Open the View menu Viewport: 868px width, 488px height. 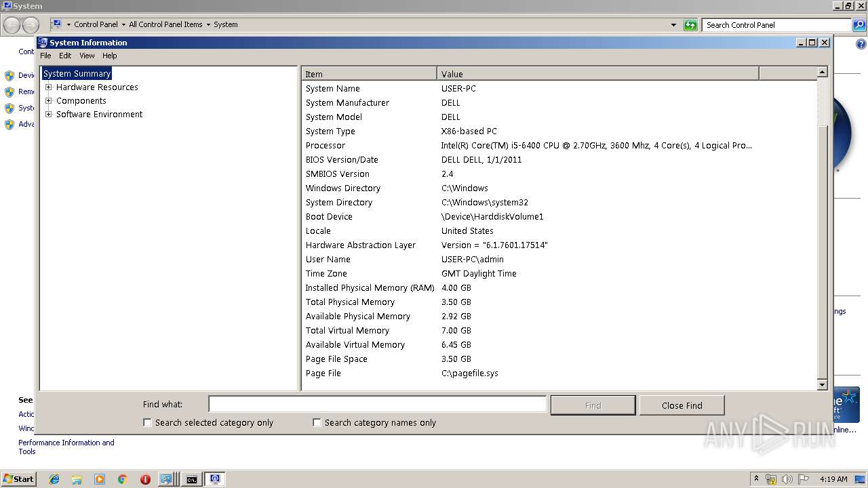point(87,56)
